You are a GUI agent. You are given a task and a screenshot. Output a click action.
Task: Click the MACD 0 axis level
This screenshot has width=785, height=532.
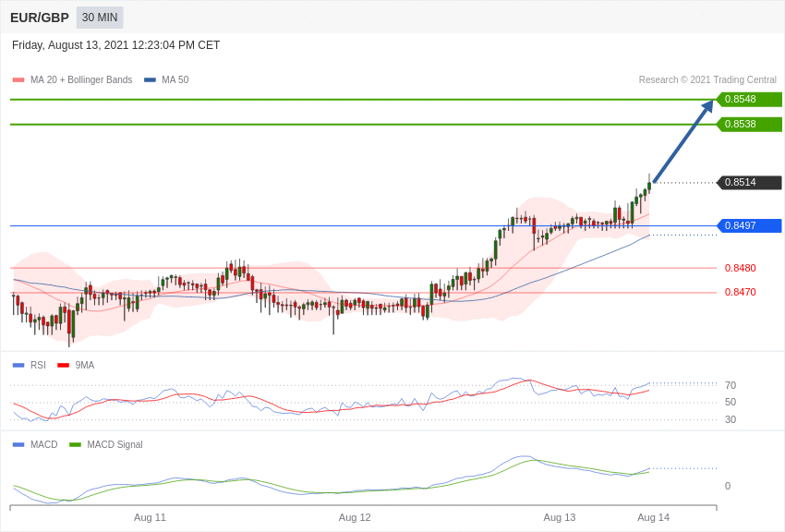click(x=728, y=486)
